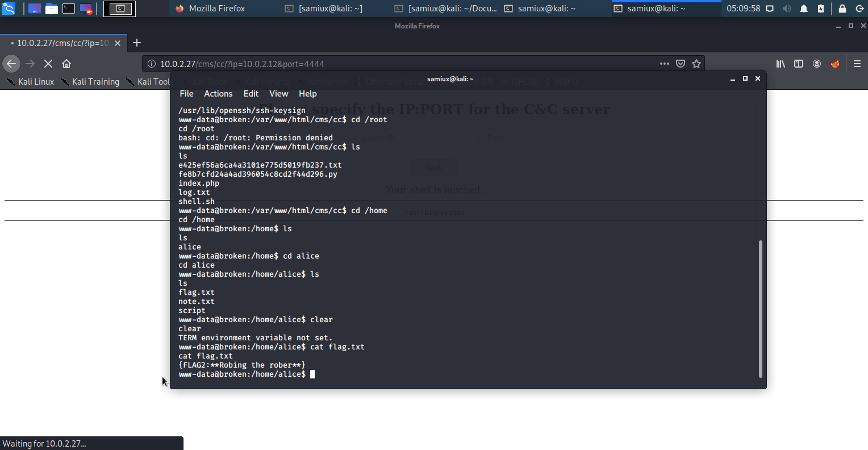Open Firefox Library icon
Screen dimensions: 868x450
coord(781,64)
